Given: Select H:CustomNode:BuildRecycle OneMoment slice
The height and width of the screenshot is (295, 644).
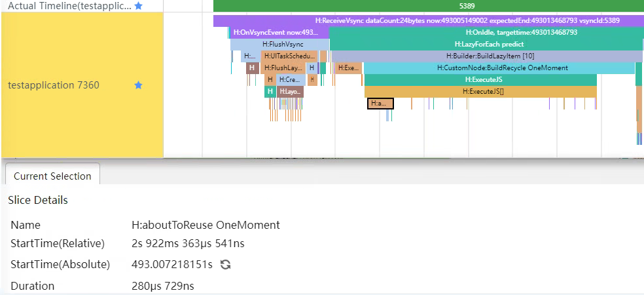Looking at the screenshot, I should tap(499, 68).
